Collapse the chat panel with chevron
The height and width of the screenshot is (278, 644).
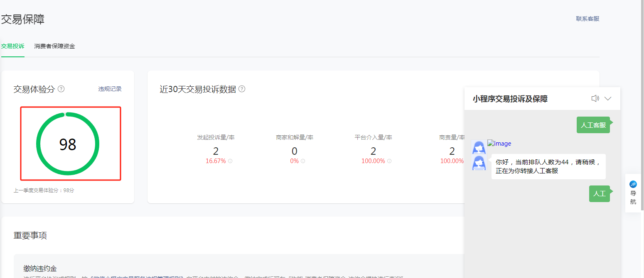point(608,99)
